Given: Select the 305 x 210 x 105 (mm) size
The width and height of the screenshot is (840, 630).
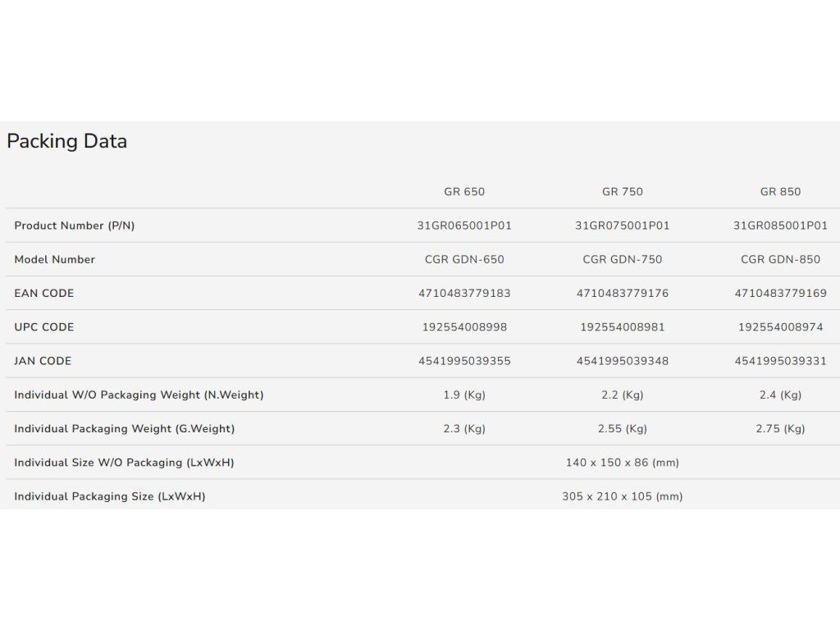Looking at the screenshot, I should tap(623, 496).
